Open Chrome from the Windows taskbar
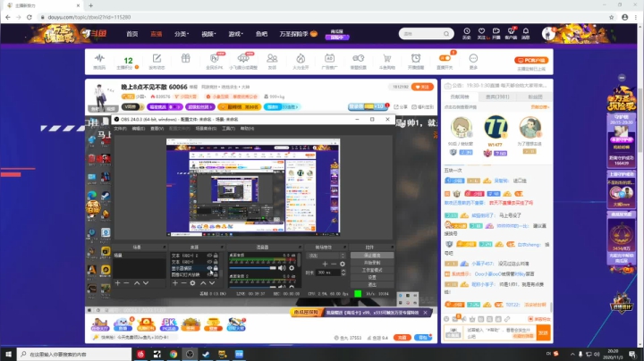This screenshot has width=644, height=361. point(174,354)
